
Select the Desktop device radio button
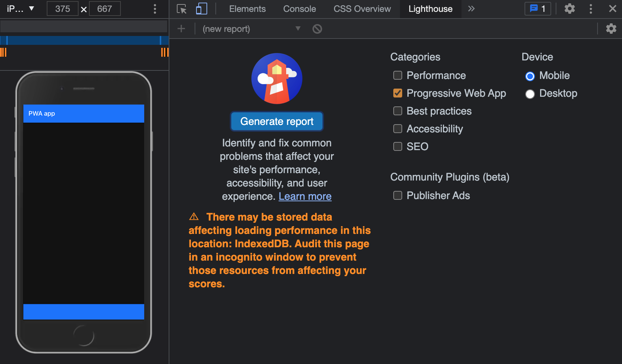(x=530, y=94)
